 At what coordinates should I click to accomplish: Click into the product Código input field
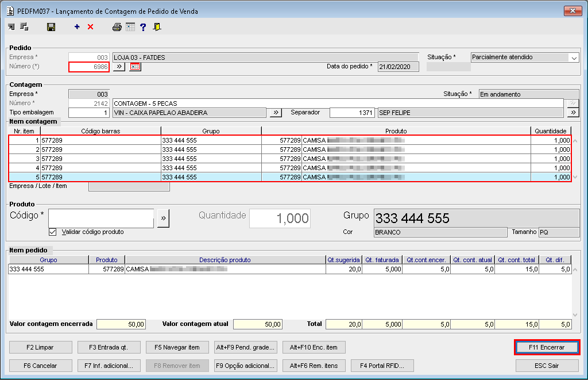(x=101, y=218)
